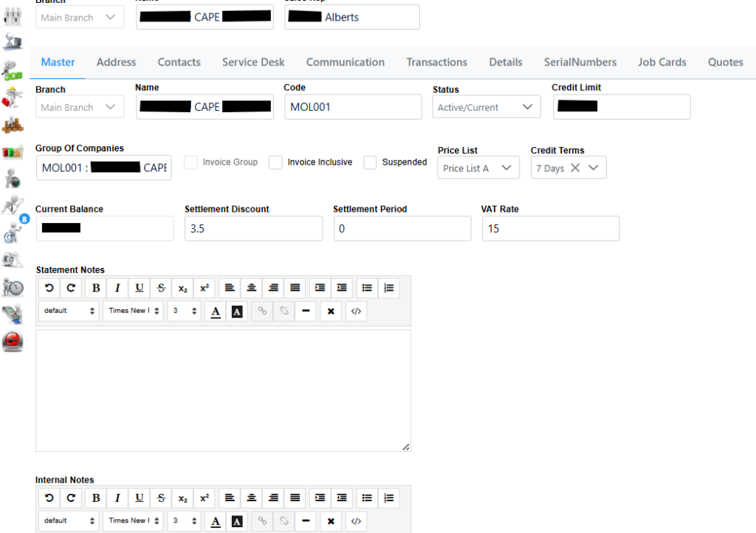Viewport: 756px width, 533px height.
Task: Clear the 7 Days credit terms value
Action: tap(575, 168)
